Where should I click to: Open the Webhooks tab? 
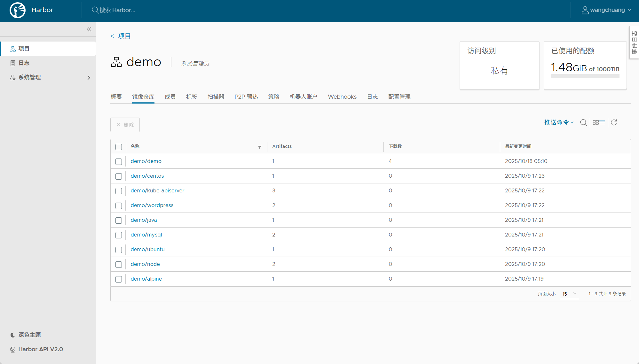pos(342,97)
